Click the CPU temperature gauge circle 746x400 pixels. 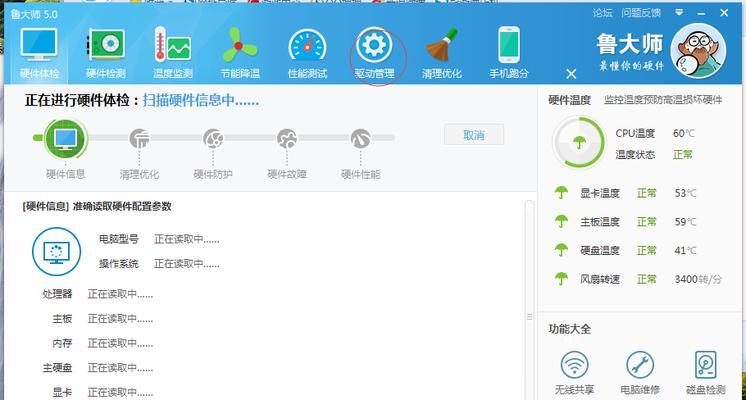point(579,142)
